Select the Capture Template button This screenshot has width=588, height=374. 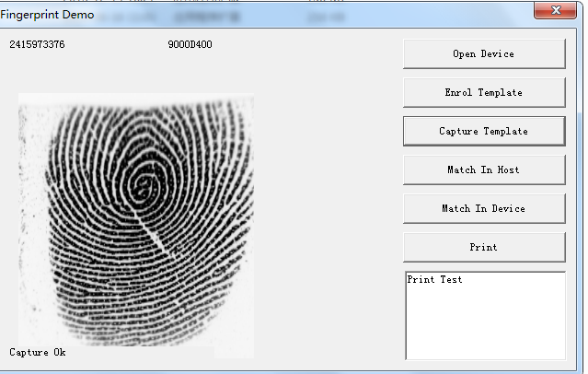tap(484, 131)
